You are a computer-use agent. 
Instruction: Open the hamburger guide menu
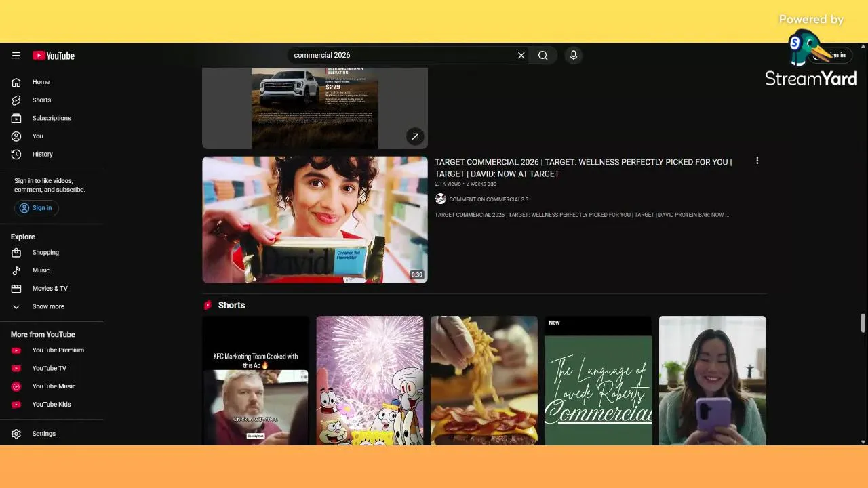[x=16, y=56]
